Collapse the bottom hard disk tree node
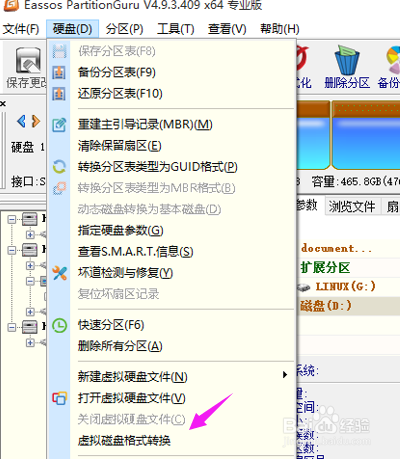The image size is (400, 459). (12, 327)
